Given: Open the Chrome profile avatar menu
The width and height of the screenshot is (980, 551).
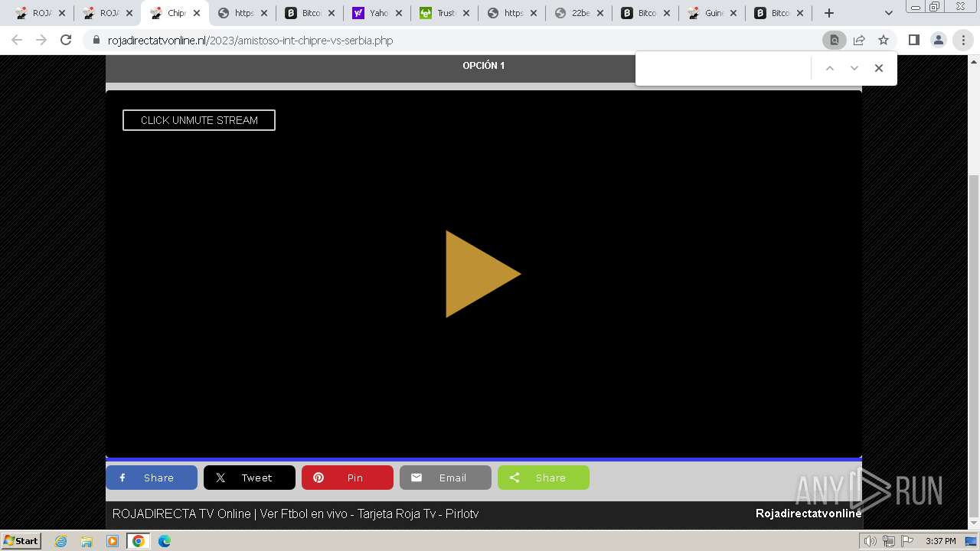Looking at the screenshot, I should pos(939,40).
